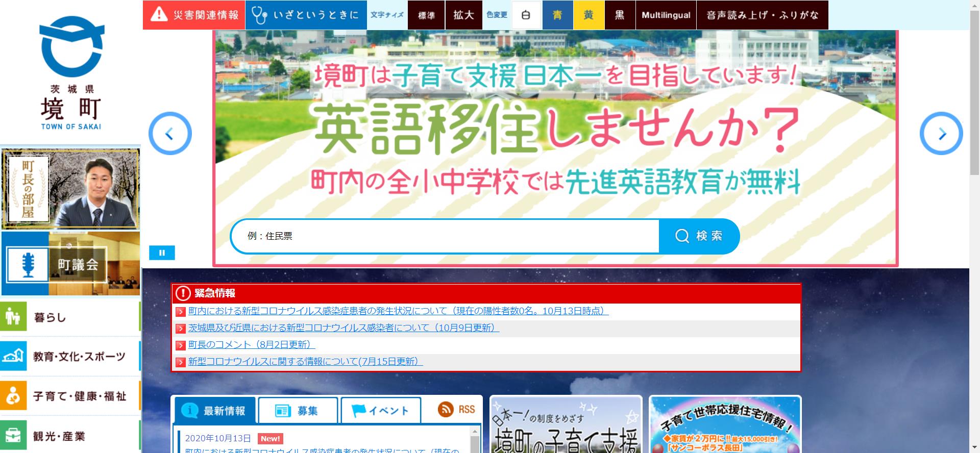
Task: Switch to the イベント tab
Action: coord(381,410)
